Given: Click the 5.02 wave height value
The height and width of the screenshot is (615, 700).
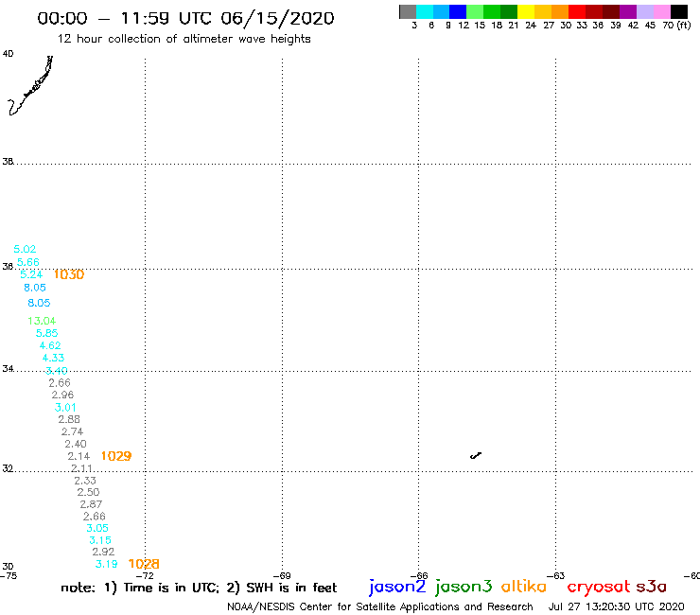Looking at the screenshot, I should coord(25,249).
